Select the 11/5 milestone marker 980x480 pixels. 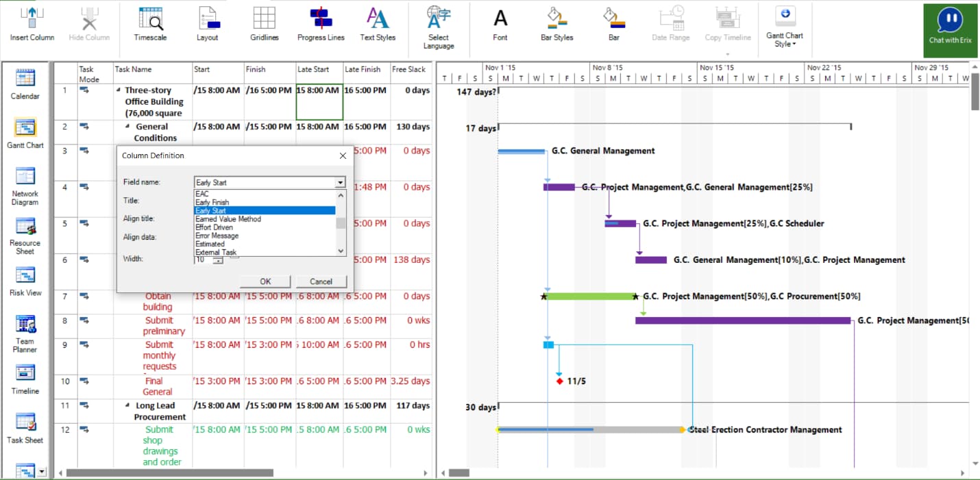coord(559,381)
